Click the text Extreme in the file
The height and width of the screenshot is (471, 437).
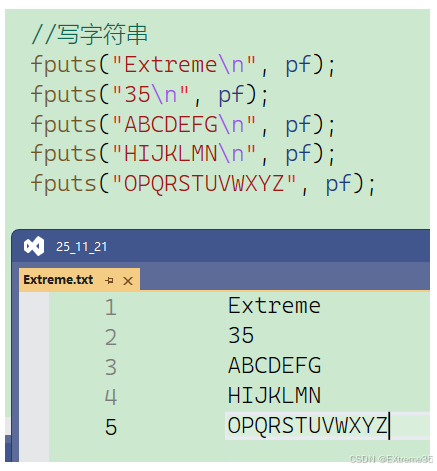(274, 306)
